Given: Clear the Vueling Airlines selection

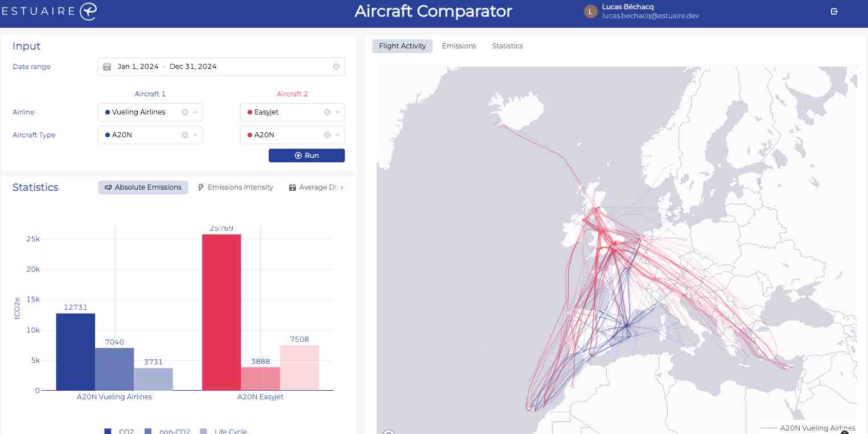Looking at the screenshot, I should click(x=185, y=112).
